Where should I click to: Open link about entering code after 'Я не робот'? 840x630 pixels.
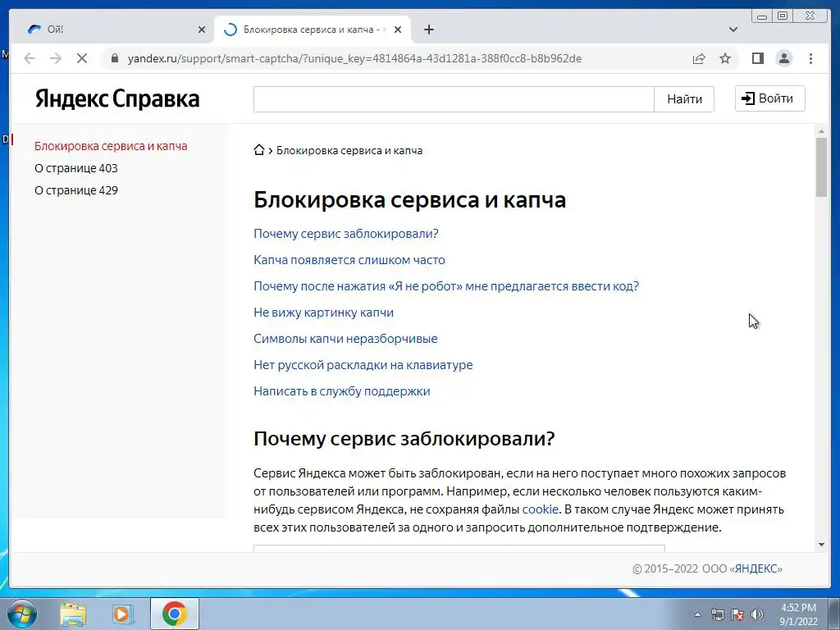pos(446,286)
